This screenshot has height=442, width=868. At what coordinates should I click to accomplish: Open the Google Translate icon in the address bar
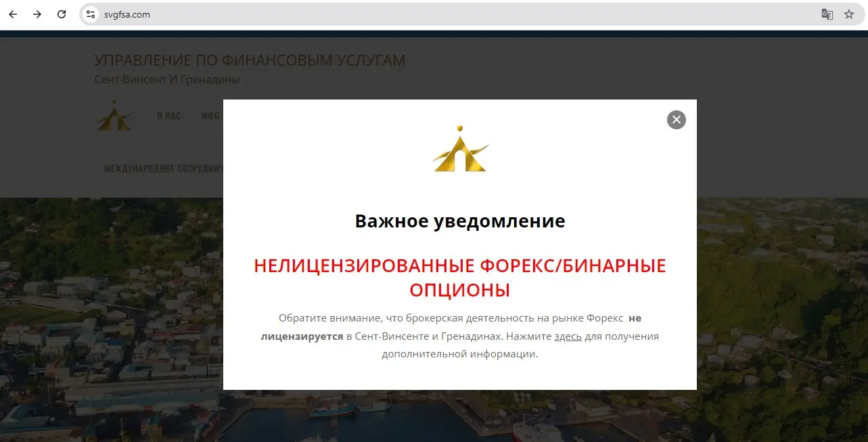[x=827, y=14]
